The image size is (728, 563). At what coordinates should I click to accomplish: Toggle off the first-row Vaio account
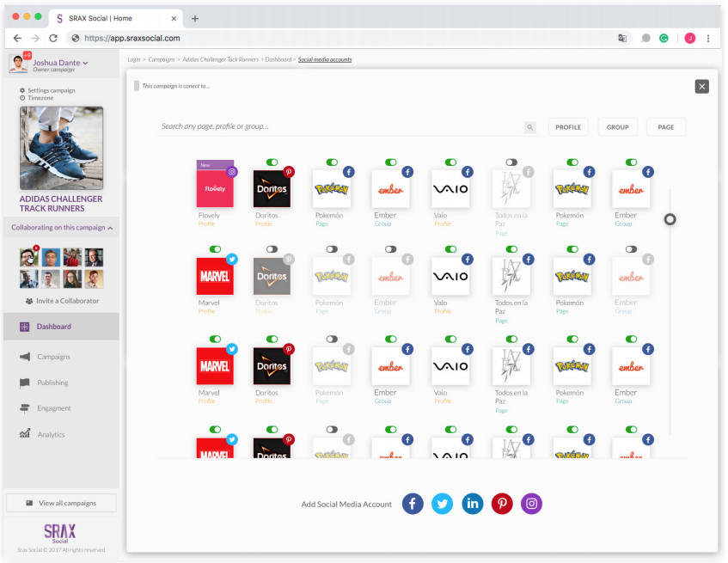451,162
